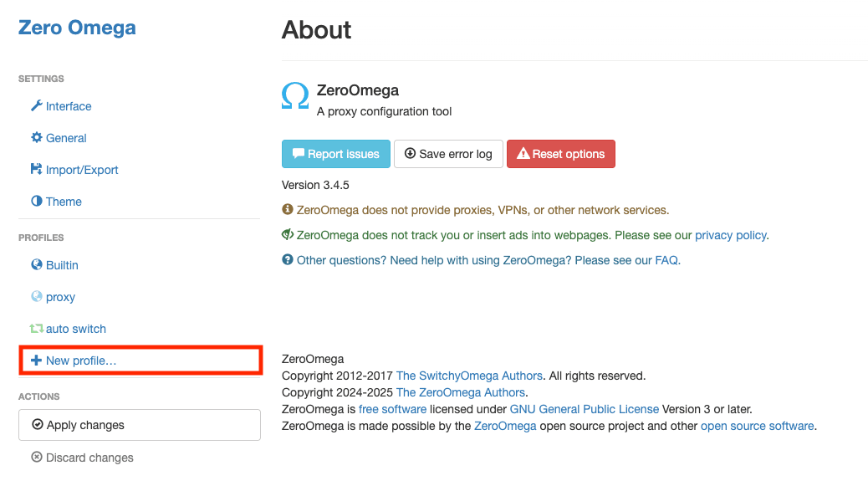Visit The SwitchyOmega Authors link
This screenshot has height=486, width=868.
click(x=469, y=376)
